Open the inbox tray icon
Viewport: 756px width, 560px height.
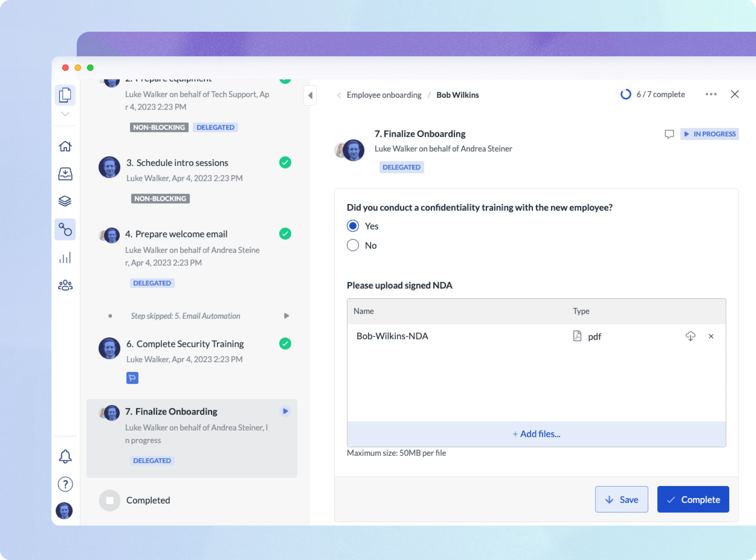click(65, 174)
